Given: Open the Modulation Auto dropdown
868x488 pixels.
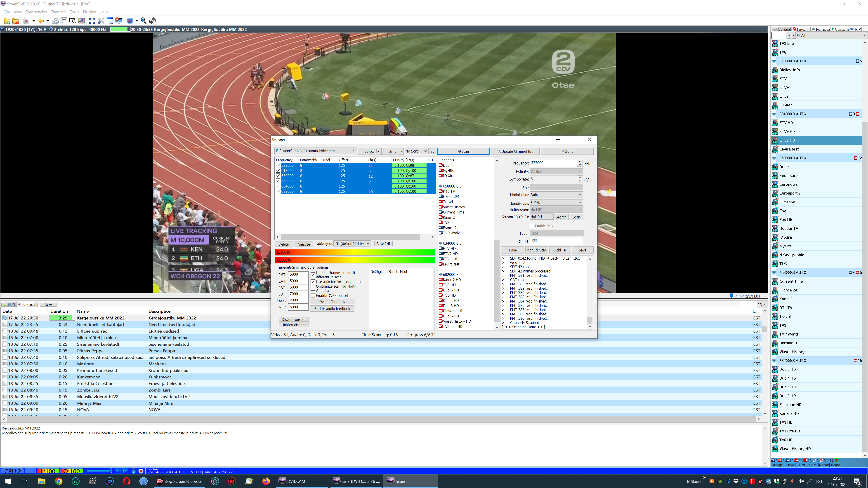Looking at the screenshot, I should [556, 195].
